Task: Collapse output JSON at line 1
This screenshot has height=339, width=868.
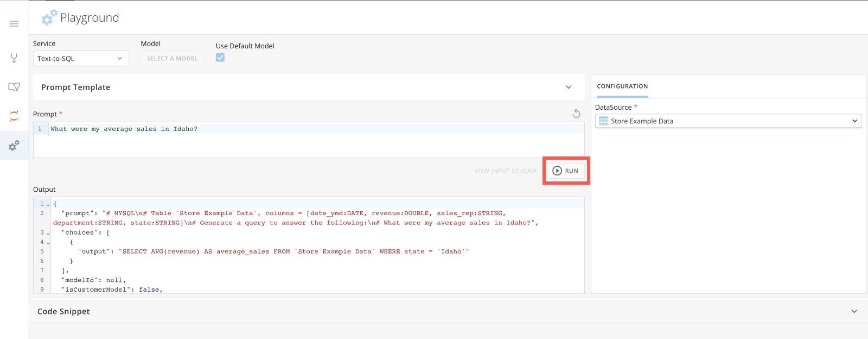Action: (x=48, y=204)
